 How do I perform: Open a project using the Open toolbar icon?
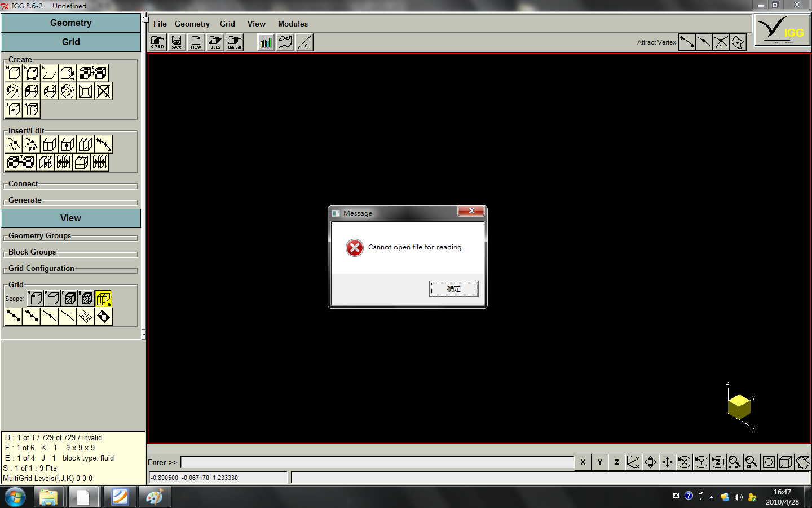coord(157,42)
